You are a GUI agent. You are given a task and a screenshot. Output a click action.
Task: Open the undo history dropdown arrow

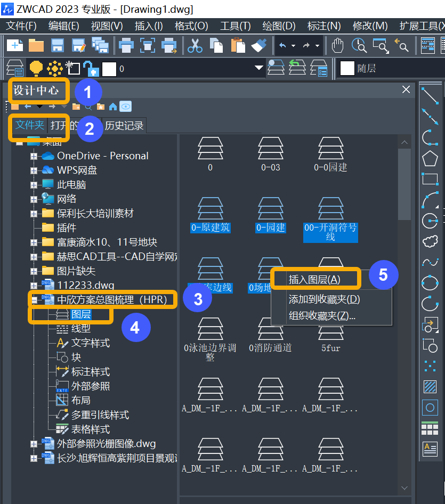(294, 46)
